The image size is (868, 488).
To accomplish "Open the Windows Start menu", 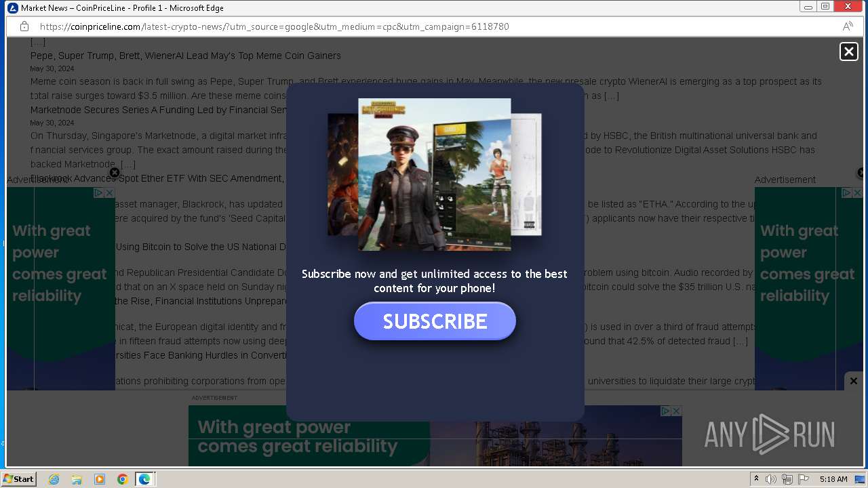I will [x=19, y=479].
